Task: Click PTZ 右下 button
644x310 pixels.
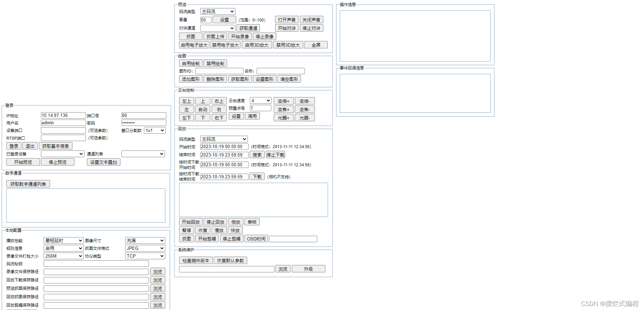Action: pyautogui.click(x=219, y=118)
